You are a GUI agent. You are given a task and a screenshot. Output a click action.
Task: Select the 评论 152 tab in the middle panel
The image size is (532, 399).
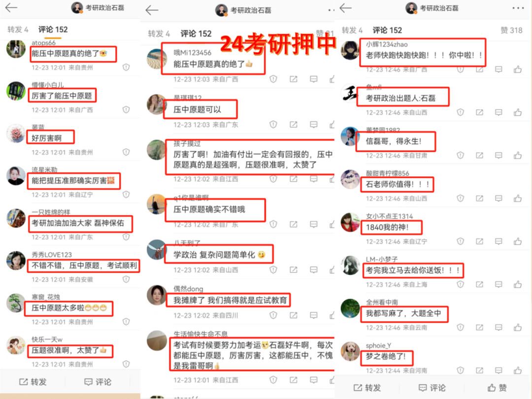click(x=196, y=33)
